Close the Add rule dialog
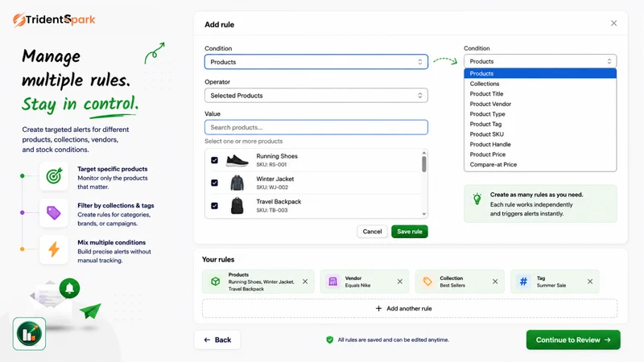The height and width of the screenshot is (362, 644). (x=613, y=23)
